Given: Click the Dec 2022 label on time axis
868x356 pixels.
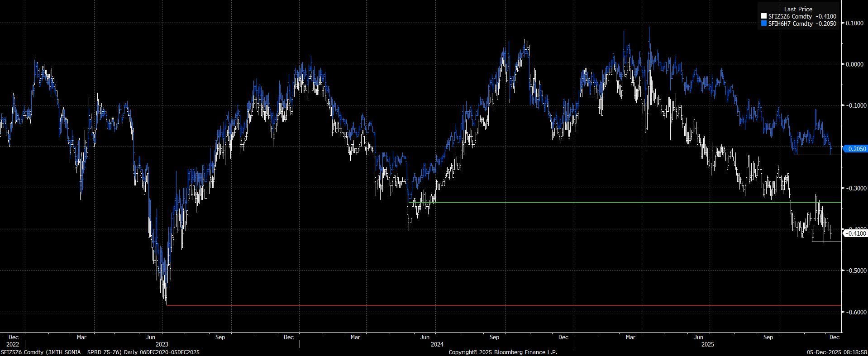Looking at the screenshot, I should tap(13, 340).
